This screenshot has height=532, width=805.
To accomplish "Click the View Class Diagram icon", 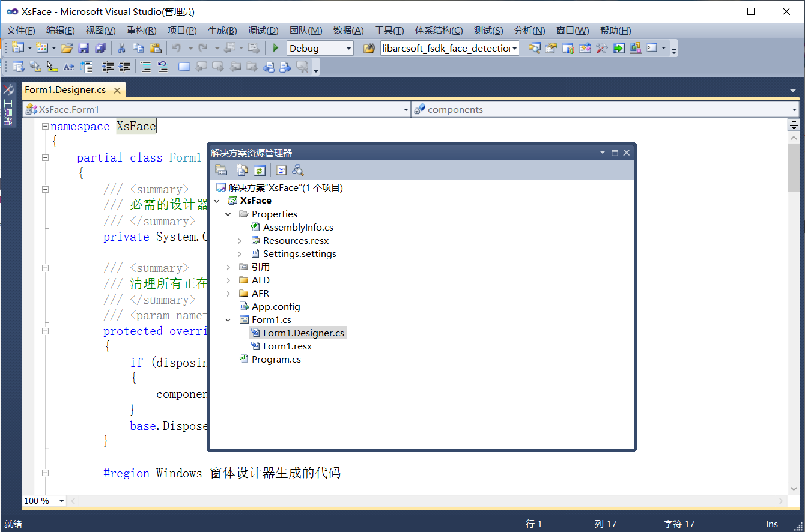I will pyautogui.click(x=298, y=170).
